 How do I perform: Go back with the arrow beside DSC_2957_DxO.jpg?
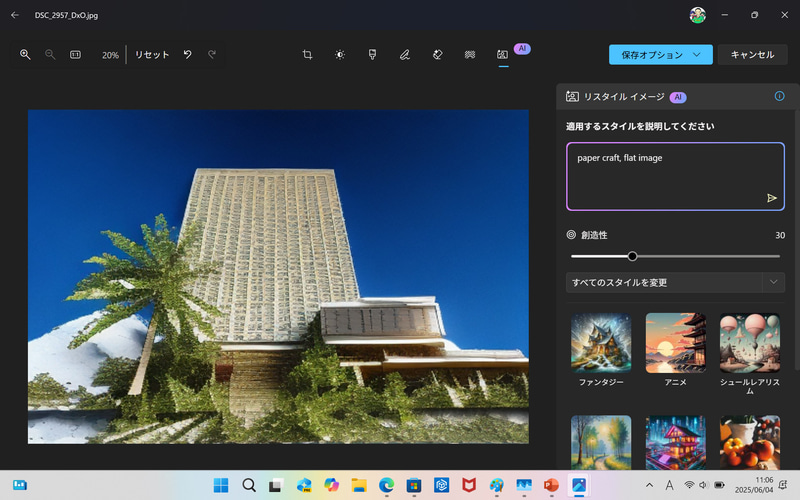click(x=15, y=15)
